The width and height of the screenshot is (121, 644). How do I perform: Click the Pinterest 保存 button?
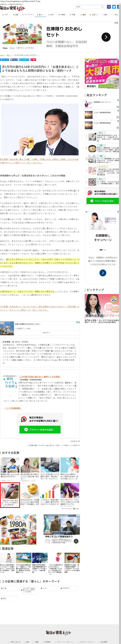coord(33,60)
